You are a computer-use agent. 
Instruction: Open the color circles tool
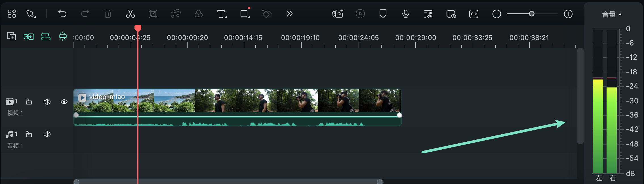[x=199, y=14]
